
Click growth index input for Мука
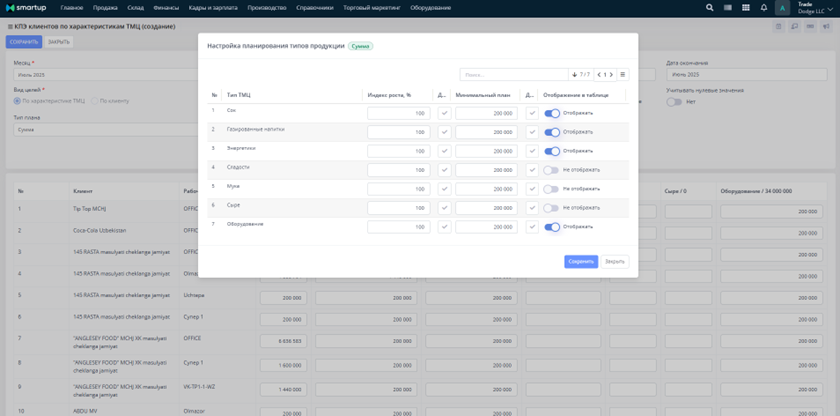point(399,189)
